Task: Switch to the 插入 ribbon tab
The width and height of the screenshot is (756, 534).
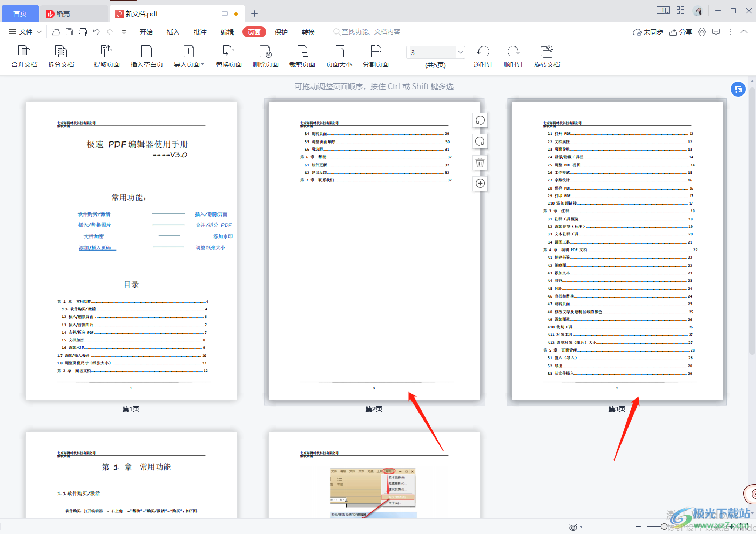Action: 173,32
